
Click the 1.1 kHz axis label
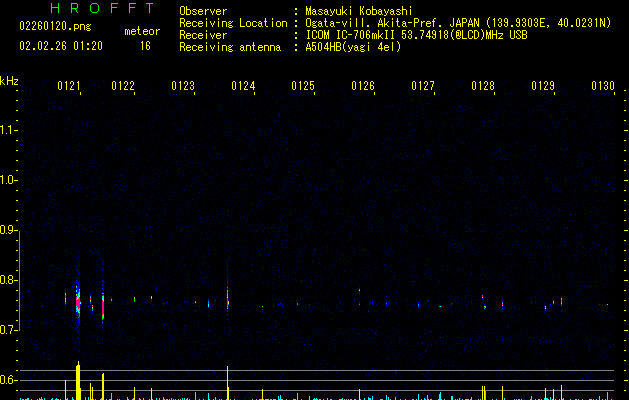tap(8, 130)
